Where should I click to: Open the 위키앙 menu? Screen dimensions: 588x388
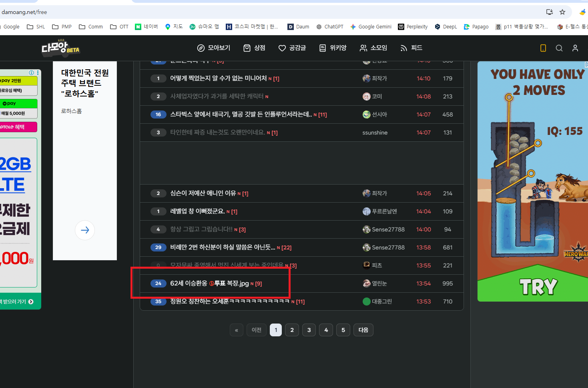(x=333, y=48)
